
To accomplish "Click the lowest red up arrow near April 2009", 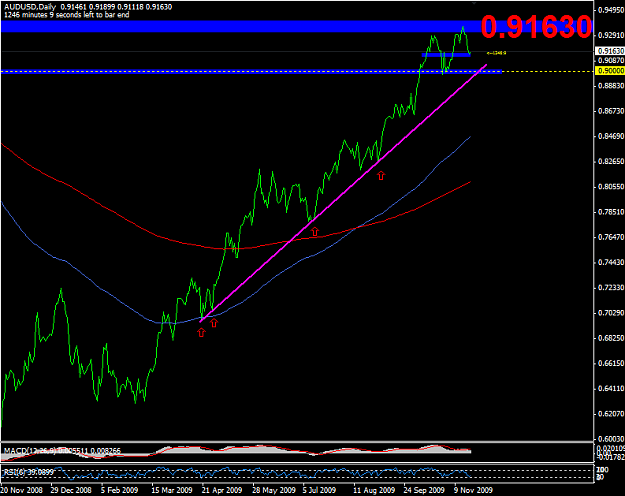I will point(201,332).
